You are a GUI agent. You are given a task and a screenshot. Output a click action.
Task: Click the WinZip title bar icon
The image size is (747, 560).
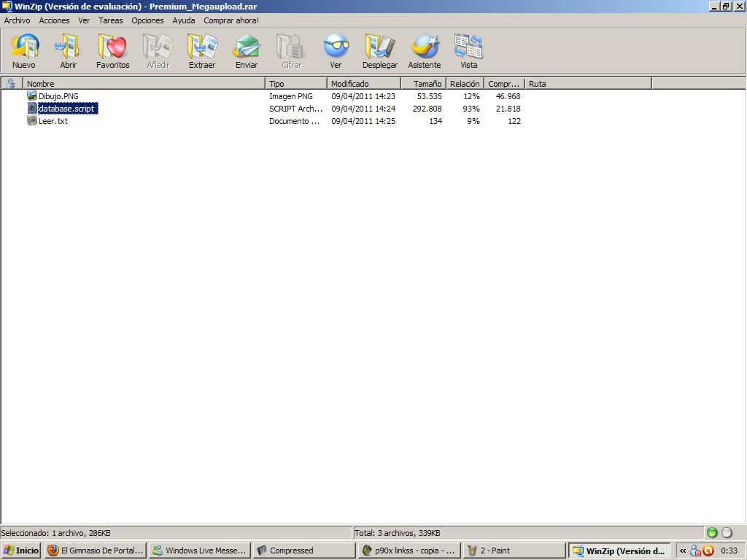(x=7, y=6)
